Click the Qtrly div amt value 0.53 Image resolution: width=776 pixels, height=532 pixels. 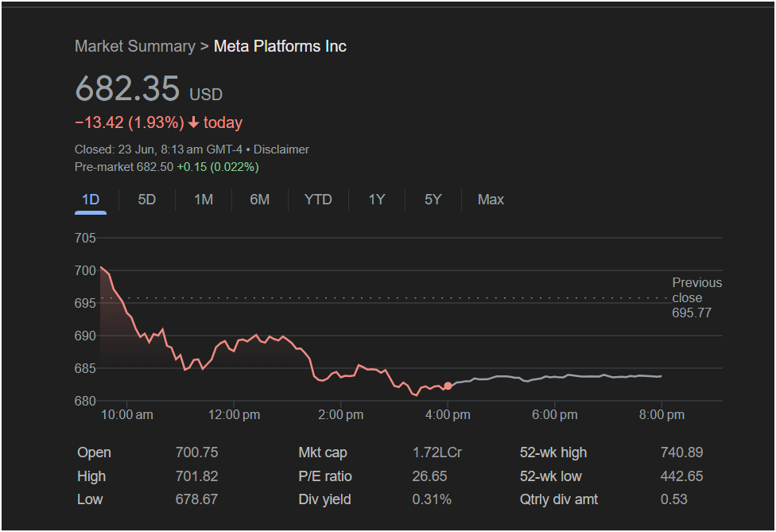[x=673, y=499]
